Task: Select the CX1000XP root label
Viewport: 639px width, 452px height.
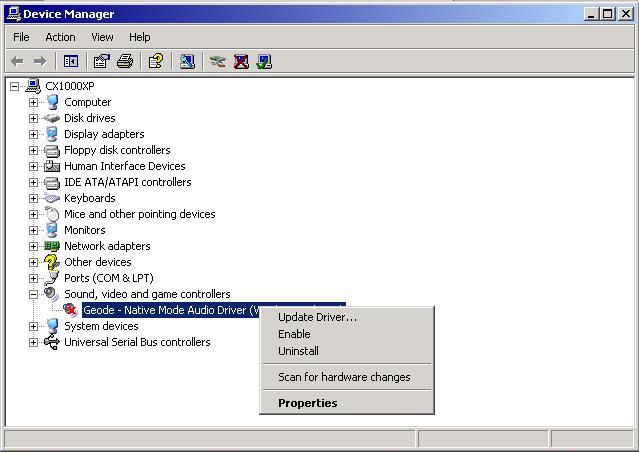Action: coord(70,86)
